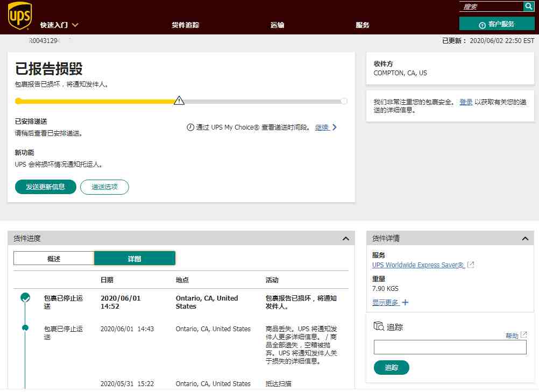Click the 抵达扫描 activity text
Screen dimensions: 539x392
(279, 383)
